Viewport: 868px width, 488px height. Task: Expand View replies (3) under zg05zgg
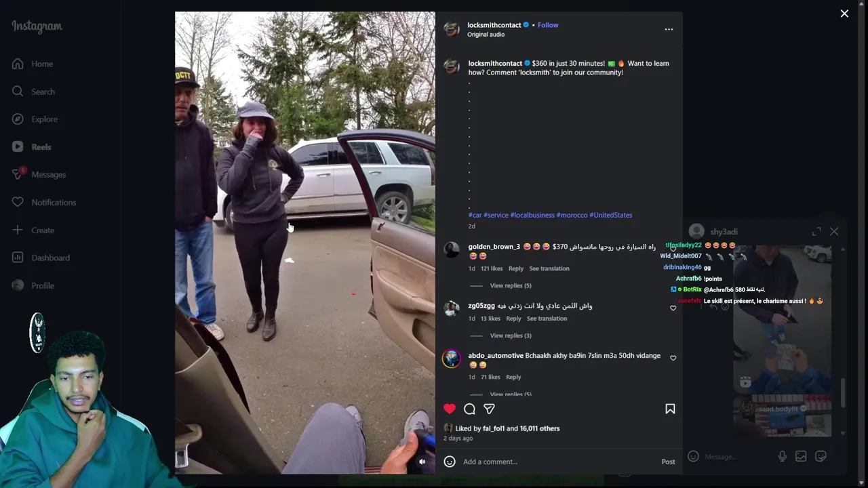tap(511, 335)
